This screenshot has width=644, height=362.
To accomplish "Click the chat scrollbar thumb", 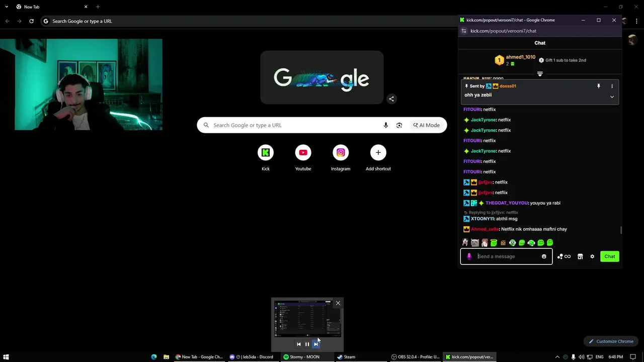I will point(621,230).
